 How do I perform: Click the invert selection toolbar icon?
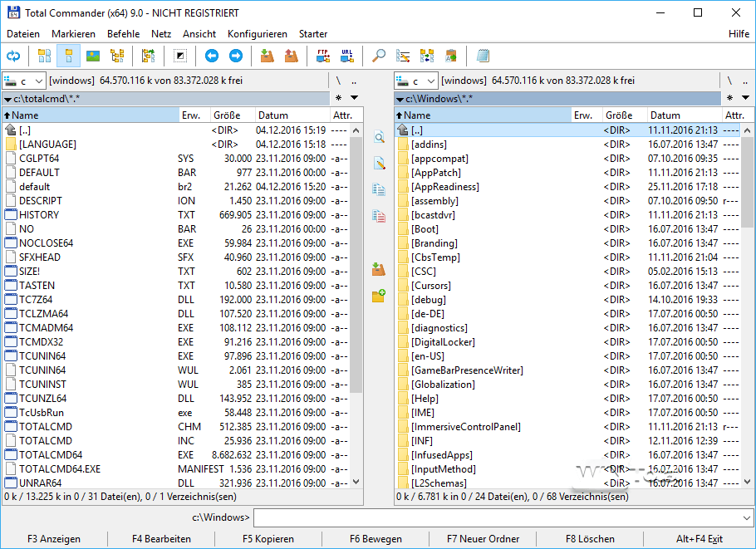click(x=179, y=56)
